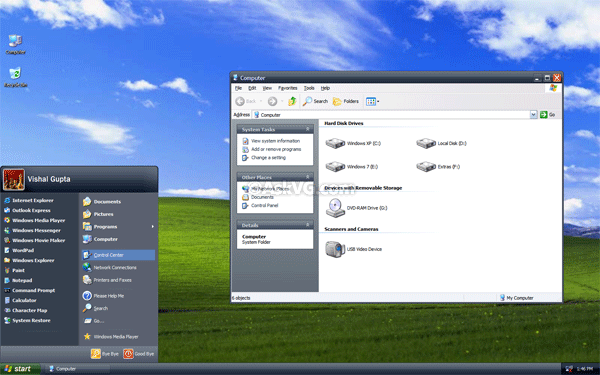Viewport: 600px width, 375px height.
Task: Launch Notepad from Start menu
Action: [18, 280]
